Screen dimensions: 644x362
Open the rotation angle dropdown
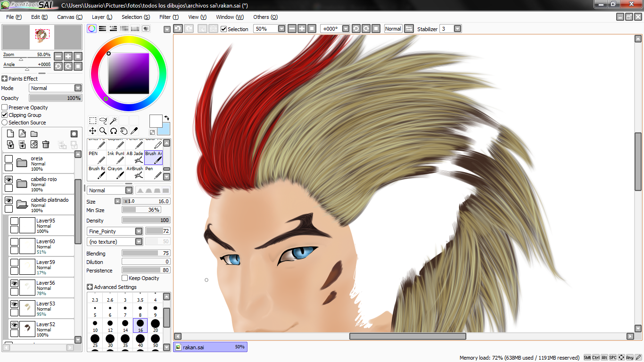point(346,29)
